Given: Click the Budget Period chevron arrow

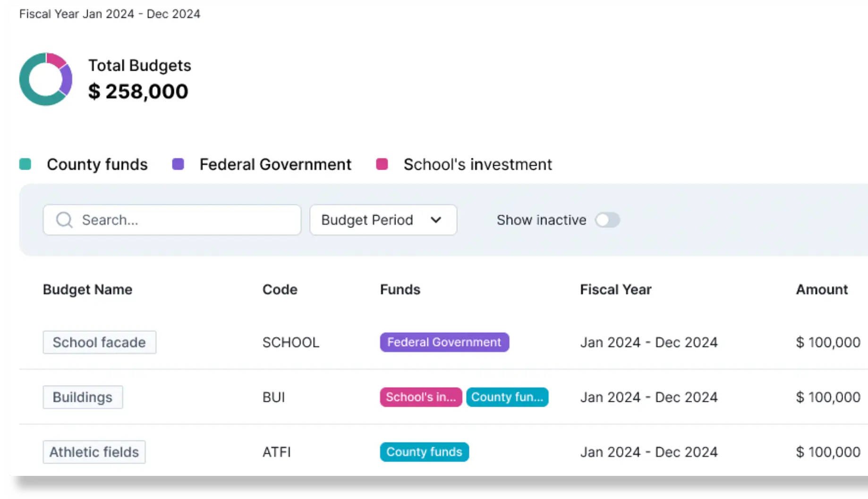Looking at the screenshot, I should pos(436,220).
